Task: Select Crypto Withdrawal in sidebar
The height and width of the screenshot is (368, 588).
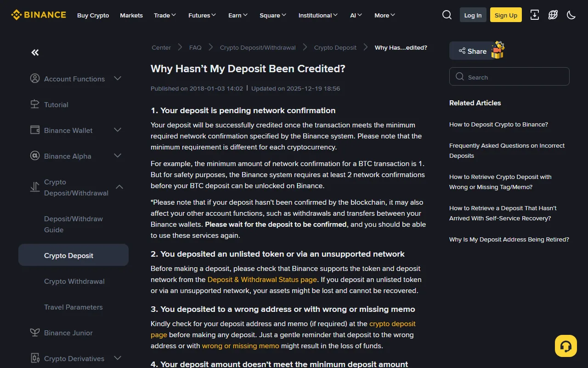Action: click(x=74, y=281)
